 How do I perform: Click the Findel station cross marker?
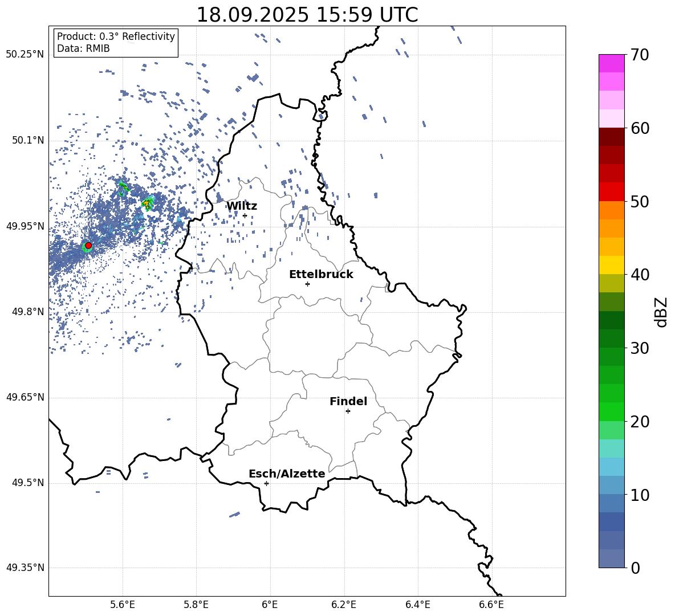(348, 411)
